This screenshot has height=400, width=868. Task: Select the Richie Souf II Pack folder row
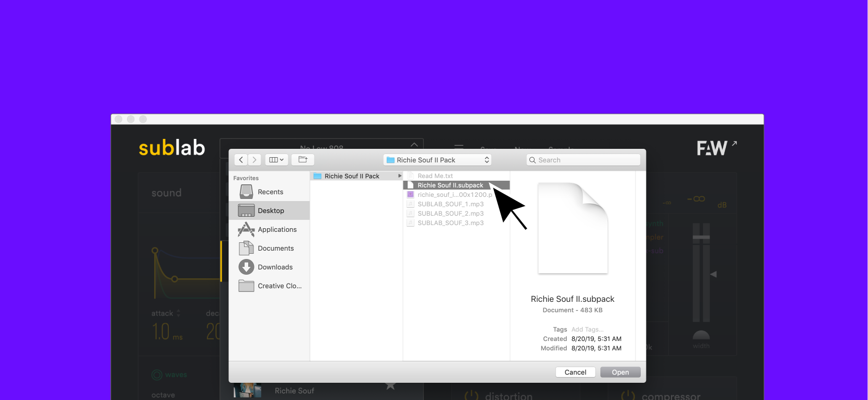coord(356,176)
